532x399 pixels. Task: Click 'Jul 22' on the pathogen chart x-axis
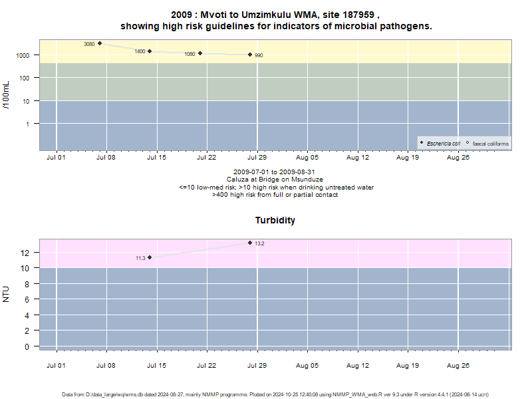tap(206, 158)
